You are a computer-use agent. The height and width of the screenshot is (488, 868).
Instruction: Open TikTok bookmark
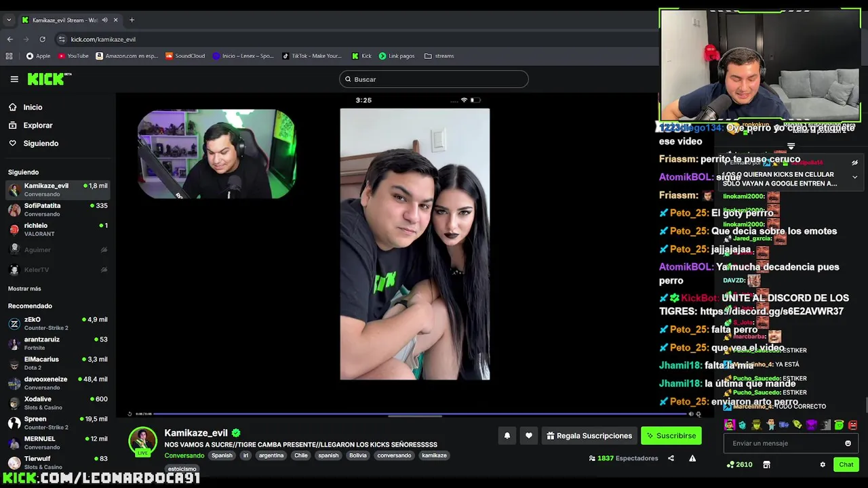pyautogui.click(x=312, y=56)
